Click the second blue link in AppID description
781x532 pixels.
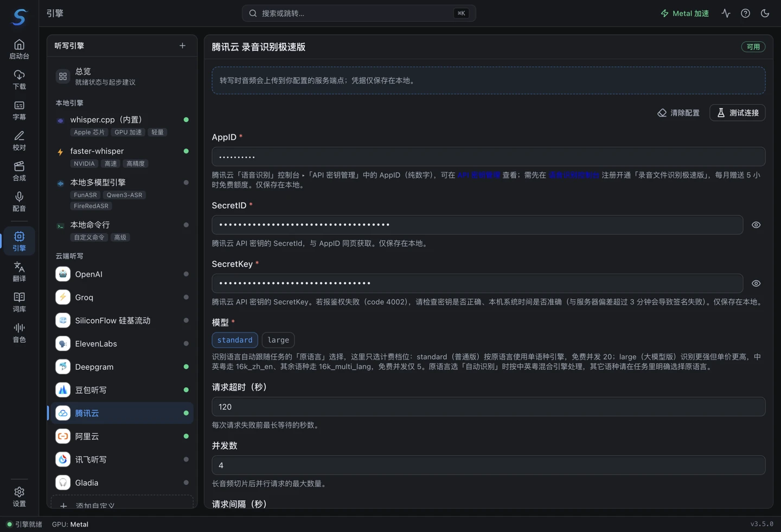tap(574, 175)
